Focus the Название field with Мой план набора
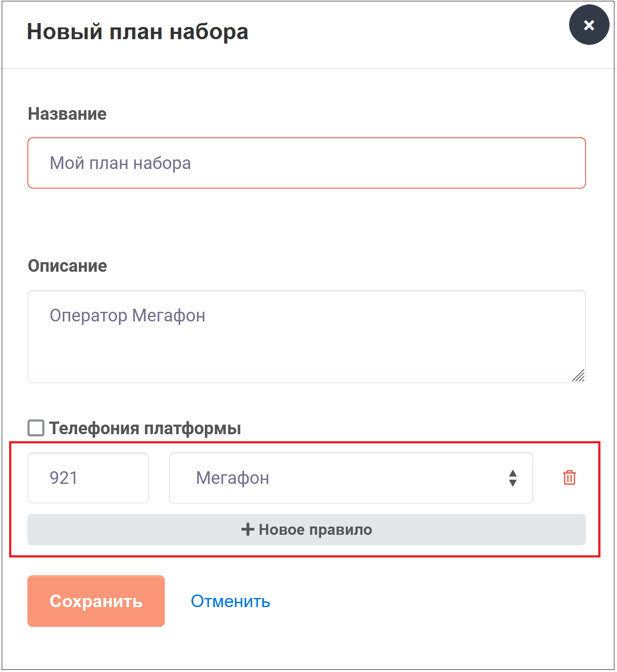The image size is (617, 672). point(306,163)
